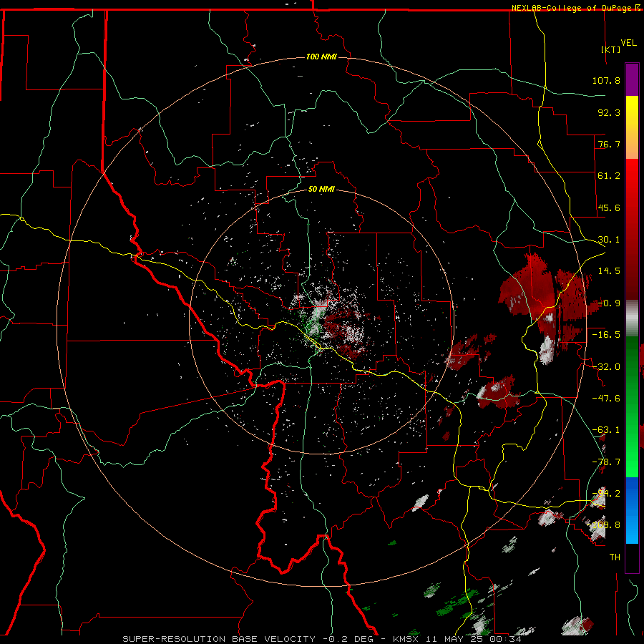Click the 45.6 scale value

609,208
